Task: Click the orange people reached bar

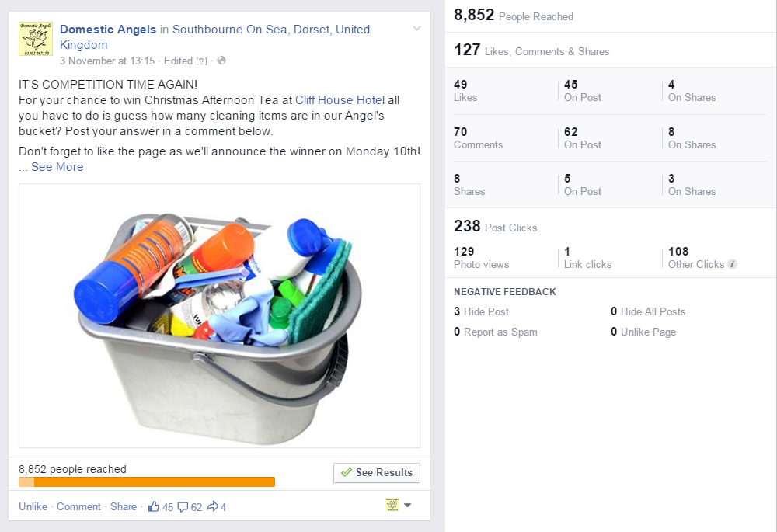Action: [147, 482]
